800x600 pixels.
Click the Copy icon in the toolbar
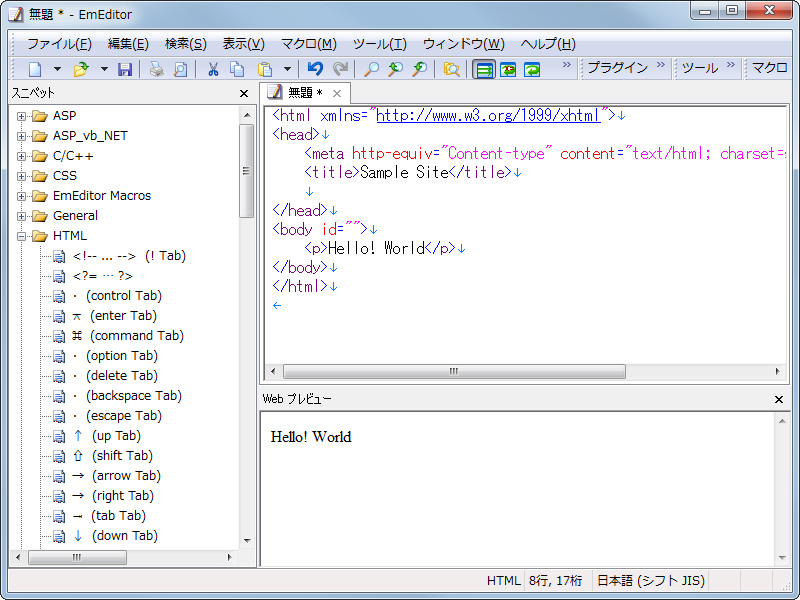coord(236,69)
